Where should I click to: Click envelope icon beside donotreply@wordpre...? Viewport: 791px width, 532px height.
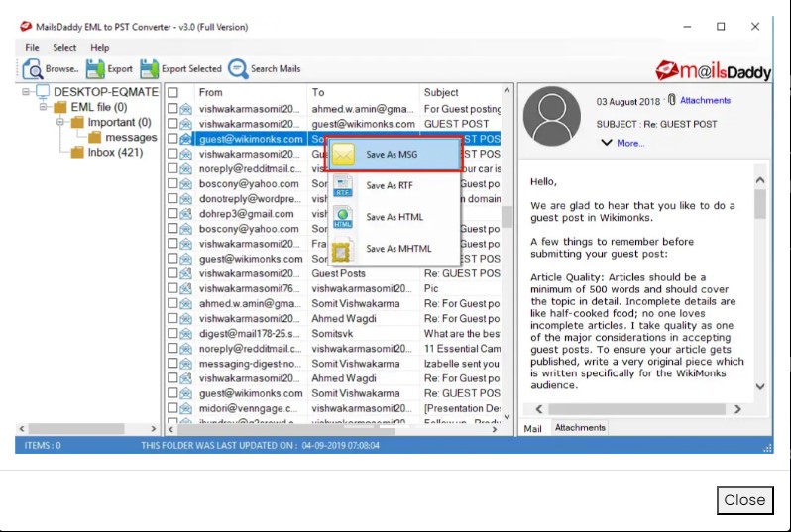[x=186, y=199]
